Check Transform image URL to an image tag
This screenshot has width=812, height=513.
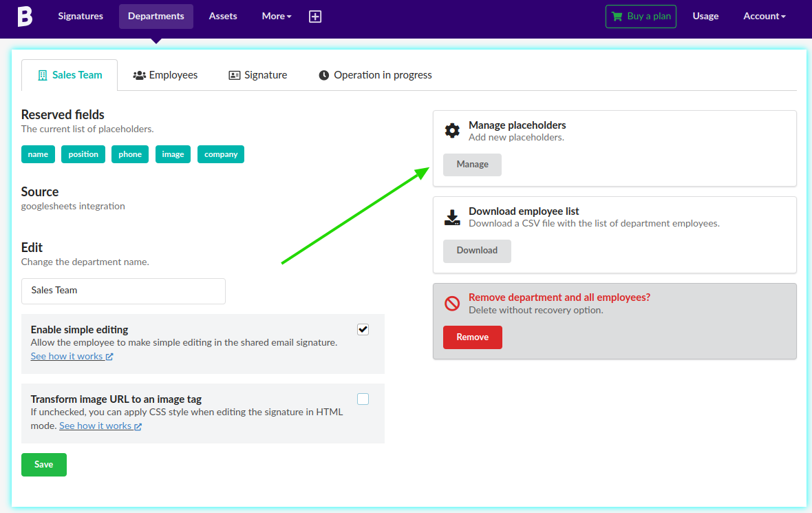(363, 399)
